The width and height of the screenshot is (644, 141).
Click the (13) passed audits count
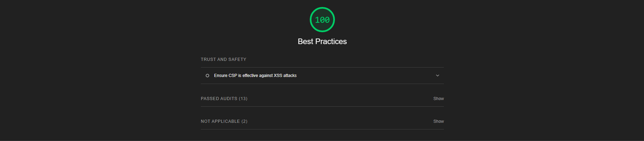pyautogui.click(x=243, y=99)
